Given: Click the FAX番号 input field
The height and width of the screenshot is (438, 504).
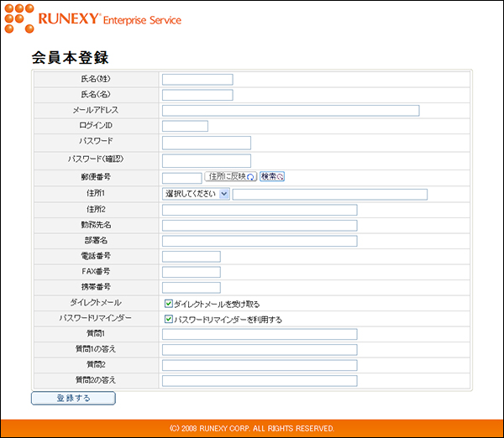Looking at the screenshot, I should pyautogui.click(x=192, y=272).
